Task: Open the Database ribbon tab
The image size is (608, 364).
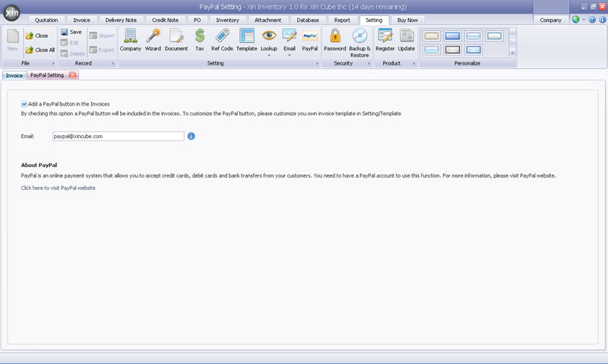Action: pyautogui.click(x=308, y=21)
